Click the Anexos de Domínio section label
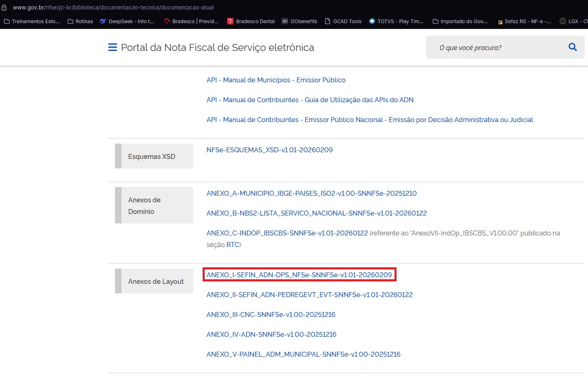Screen dimensions: 588x384 click(x=154, y=205)
